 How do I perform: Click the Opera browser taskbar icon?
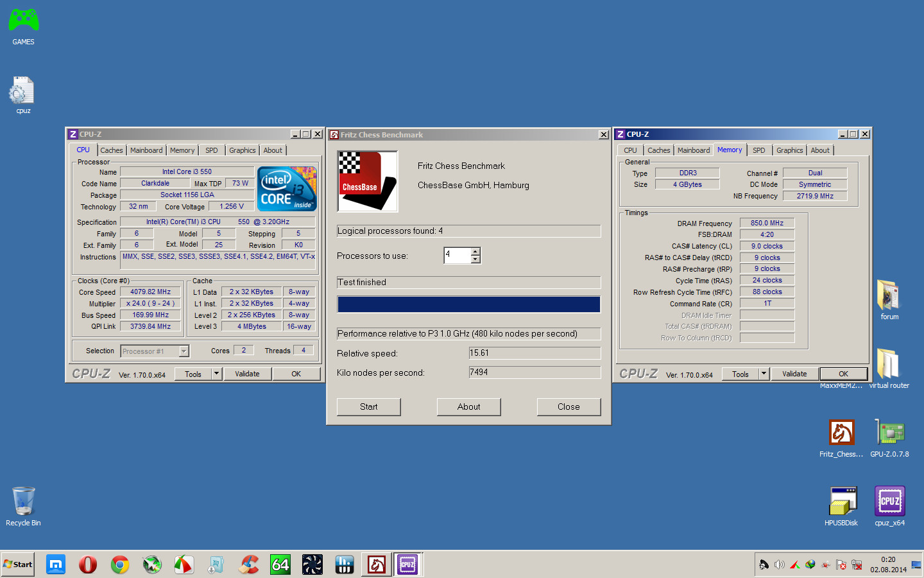coord(88,565)
